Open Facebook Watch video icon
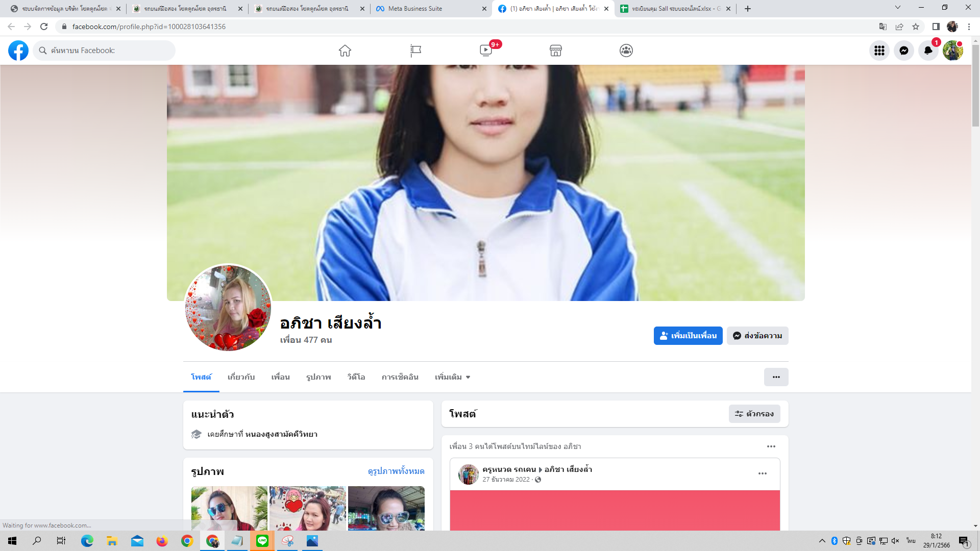980x551 pixels. 486,51
